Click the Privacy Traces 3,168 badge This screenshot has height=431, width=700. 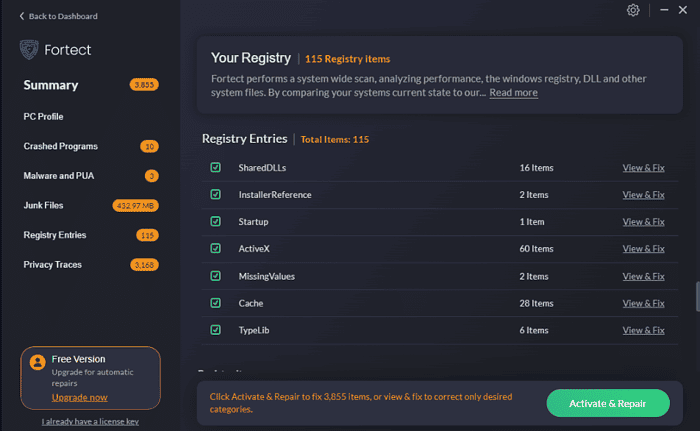point(145,265)
